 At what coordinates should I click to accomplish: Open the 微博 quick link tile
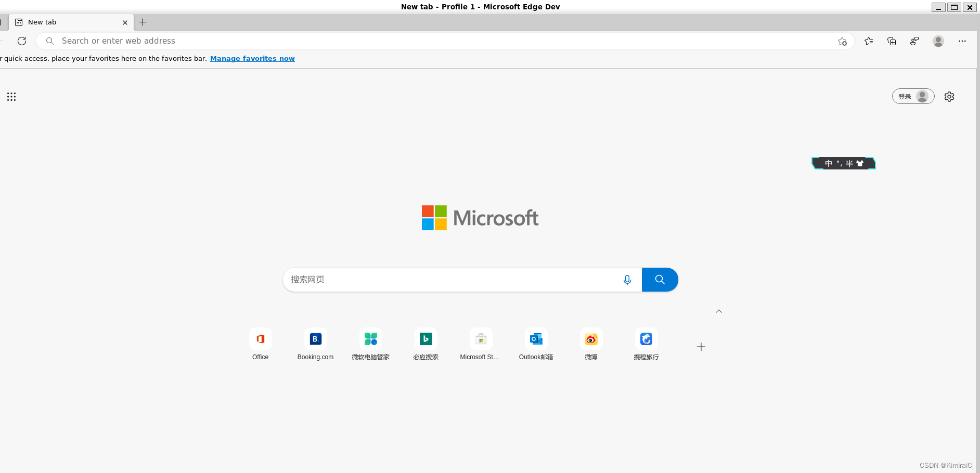(591, 345)
